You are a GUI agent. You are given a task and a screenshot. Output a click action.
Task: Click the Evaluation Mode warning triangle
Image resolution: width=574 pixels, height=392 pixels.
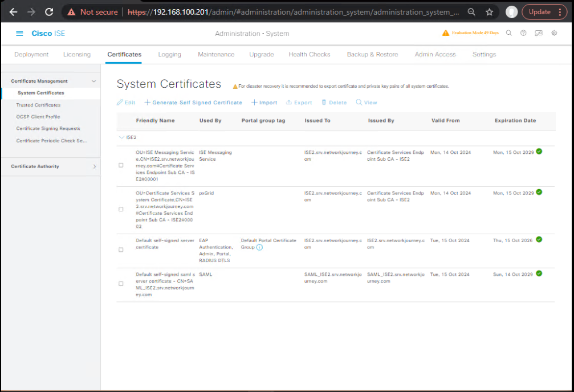(446, 33)
